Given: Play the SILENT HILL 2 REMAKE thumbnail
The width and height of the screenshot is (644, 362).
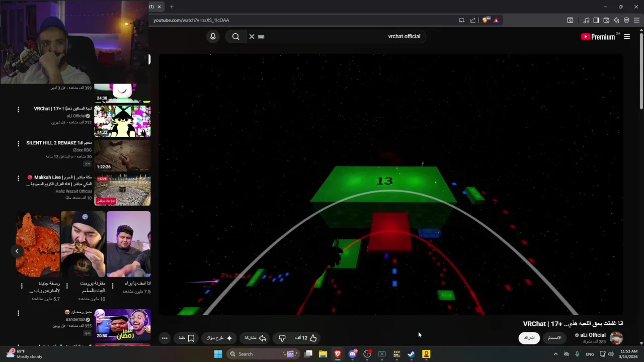Looking at the screenshot, I should [122, 155].
